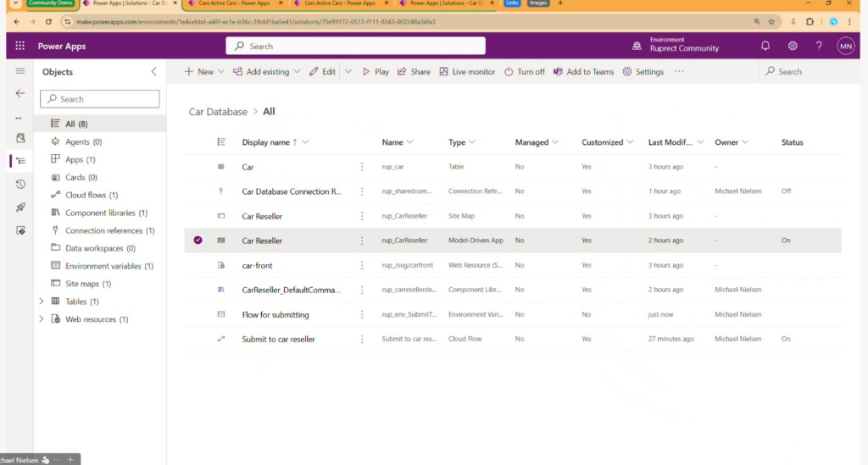The width and height of the screenshot is (868, 465).
Task: Click the Turn off button
Action: click(x=525, y=72)
